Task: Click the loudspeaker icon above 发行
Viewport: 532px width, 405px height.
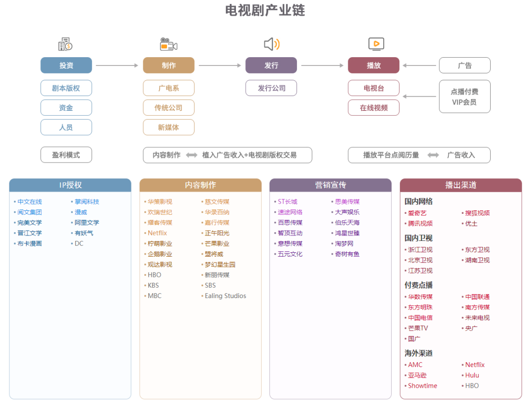Action: pyautogui.click(x=271, y=44)
